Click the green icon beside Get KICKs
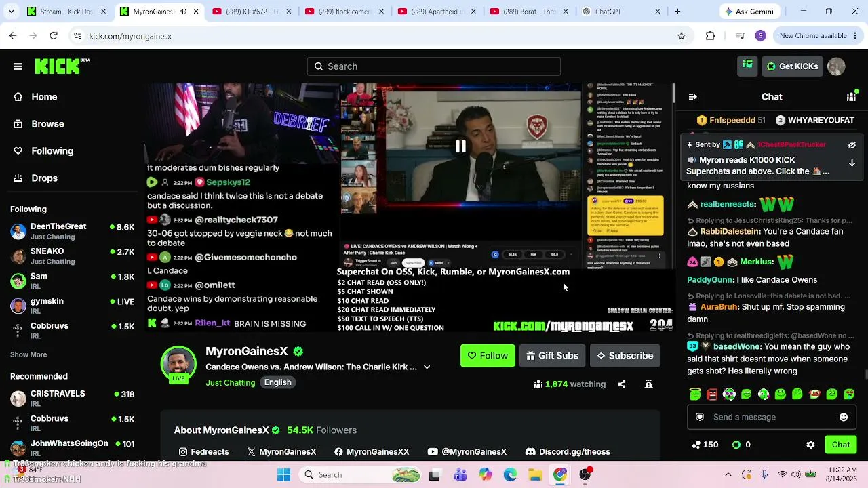868x488 pixels. point(747,66)
